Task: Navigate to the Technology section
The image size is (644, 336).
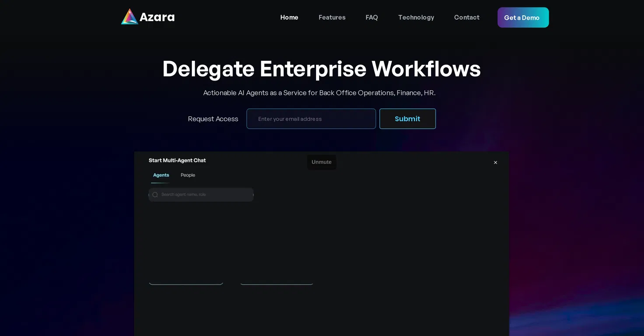Action: coord(416,17)
